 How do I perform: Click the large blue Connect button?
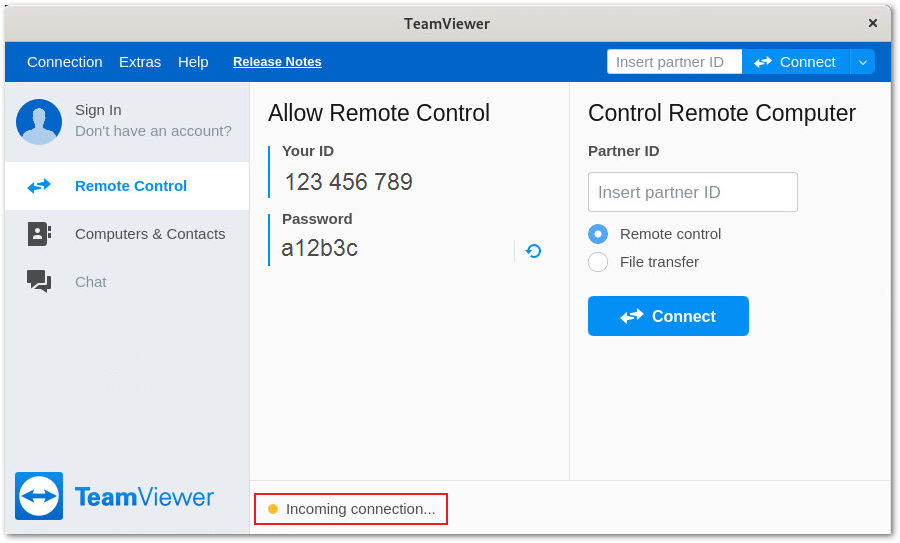click(668, 316)
